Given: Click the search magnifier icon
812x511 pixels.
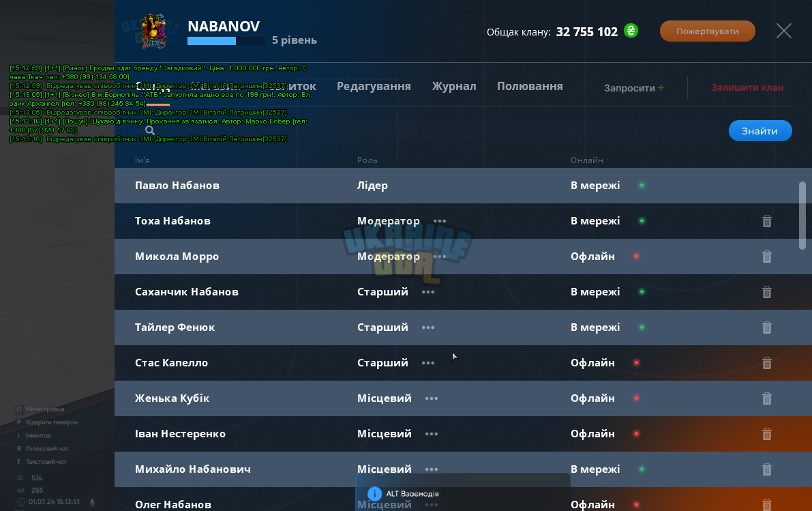Looking at the screenshot, I should pos(150,130).
